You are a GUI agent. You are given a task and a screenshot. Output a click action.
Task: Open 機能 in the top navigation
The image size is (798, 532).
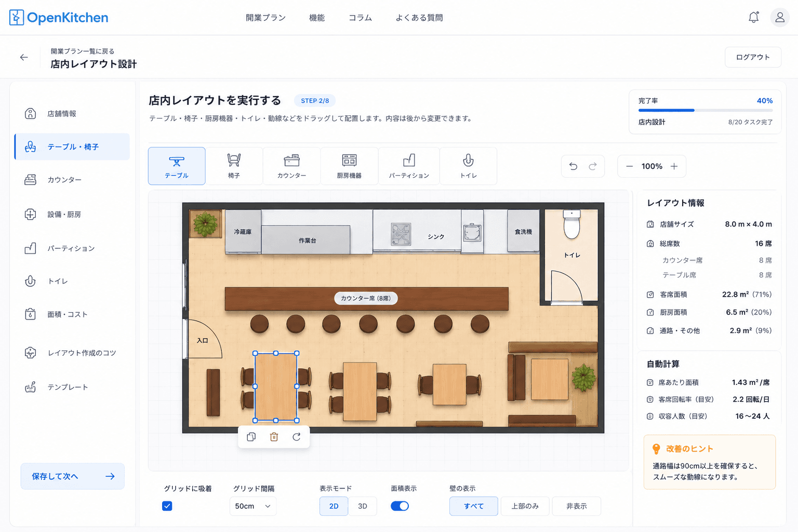pyautogui.click(x=317, y=18)
